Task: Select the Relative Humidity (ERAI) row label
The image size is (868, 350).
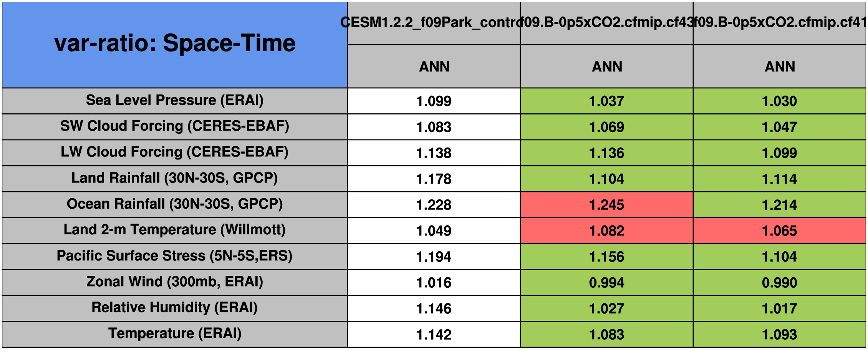Action: pos(175,308)
